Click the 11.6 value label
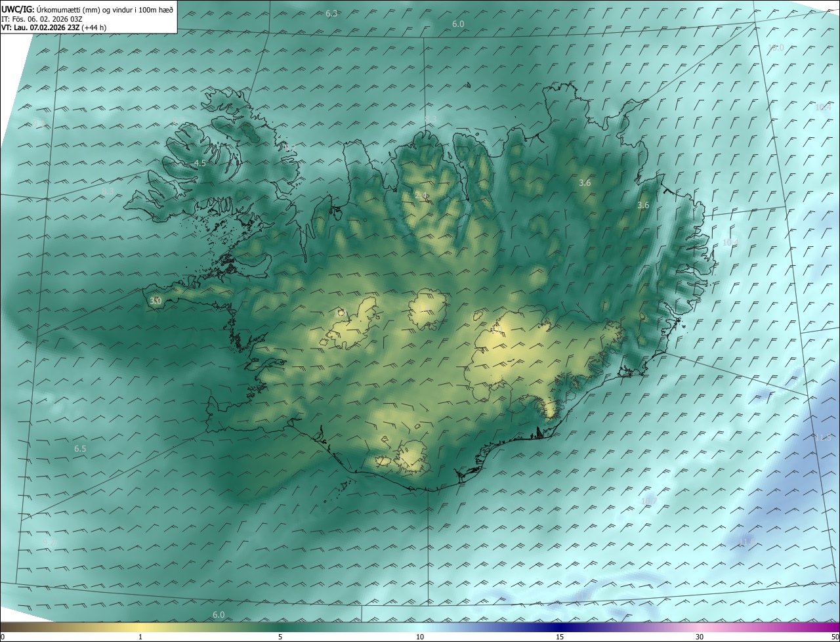This screenshot has width=840, height=642. tap(747, 542)
